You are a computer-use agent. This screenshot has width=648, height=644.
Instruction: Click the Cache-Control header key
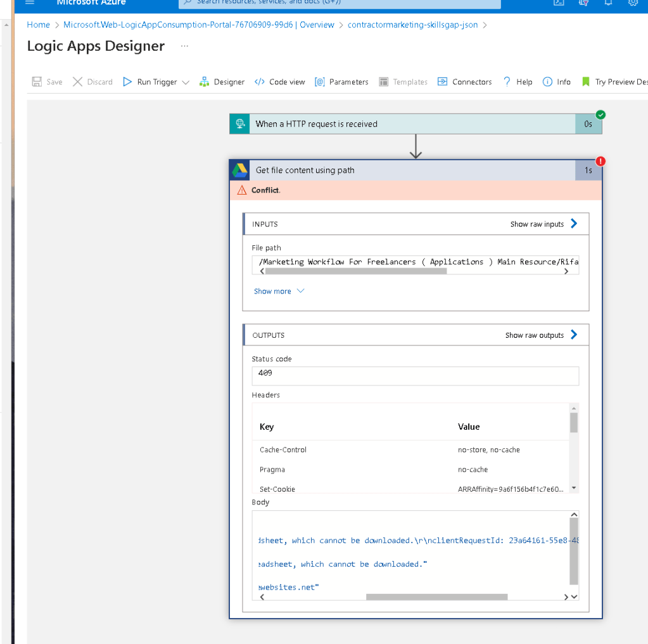point(283,449)
